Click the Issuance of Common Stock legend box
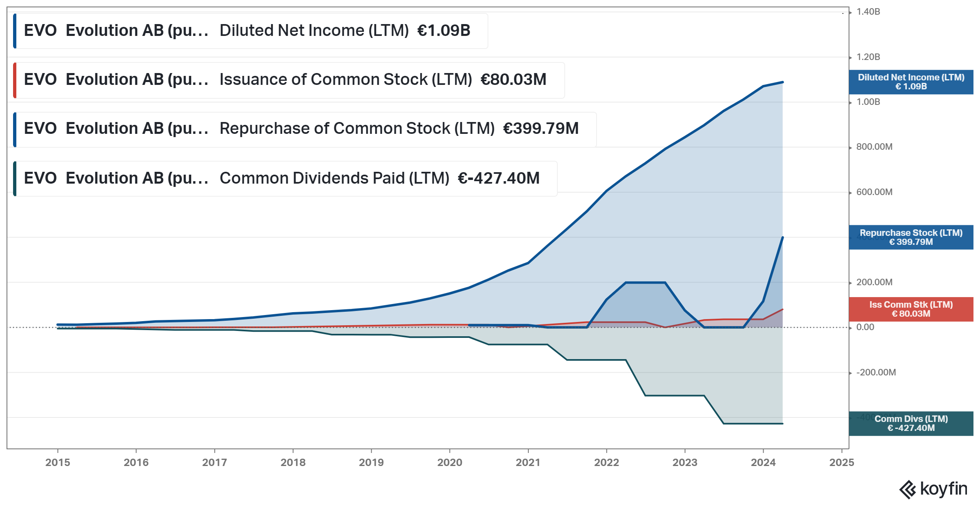This screenshot has width=980, height=506. [x=289, y=80]
